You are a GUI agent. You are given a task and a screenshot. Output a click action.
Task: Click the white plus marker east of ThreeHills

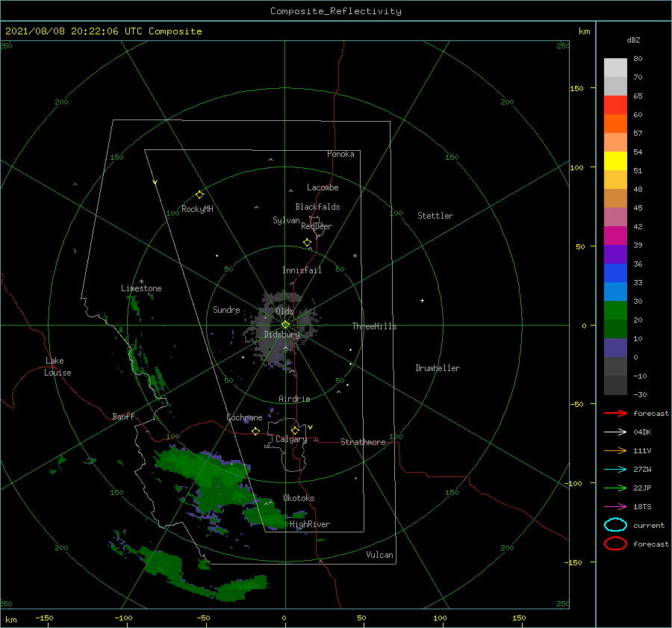click(422, 300)
